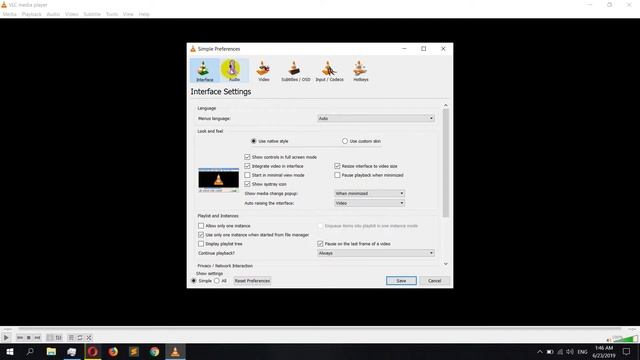Open the notification action center
The image size is (640, 360).
tap(626, 351)
